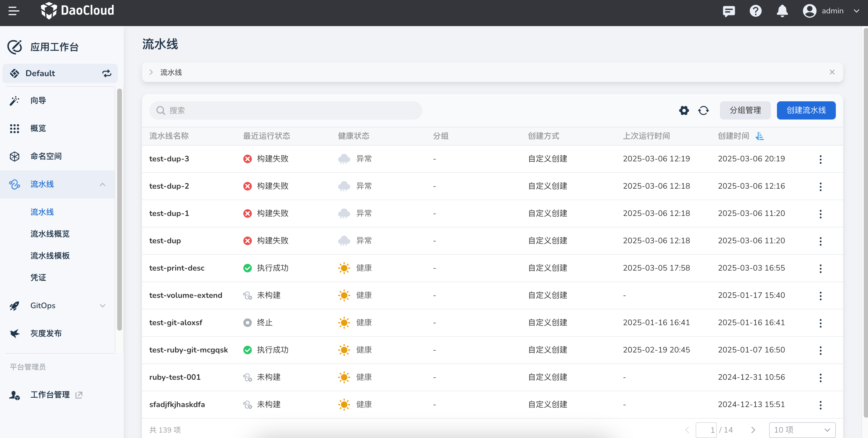This screenshot has width=868, height=438.
Task: Open table column settings gear
Action: point(684,110)
